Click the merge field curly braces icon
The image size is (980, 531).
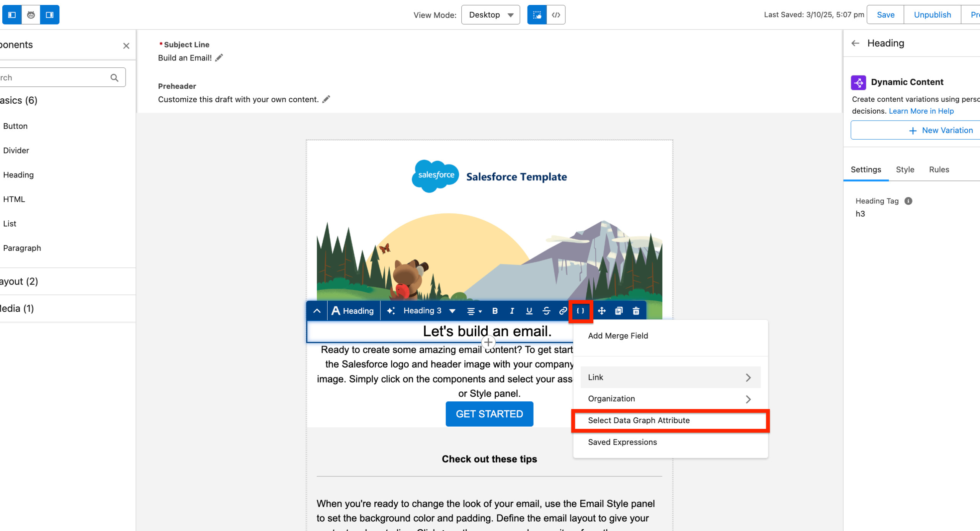point(580,311)
